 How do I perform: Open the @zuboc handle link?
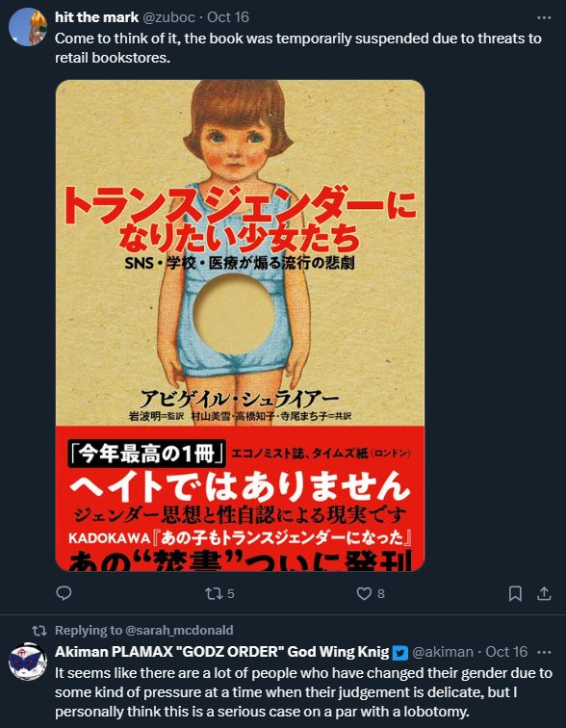tap(169, 17)
